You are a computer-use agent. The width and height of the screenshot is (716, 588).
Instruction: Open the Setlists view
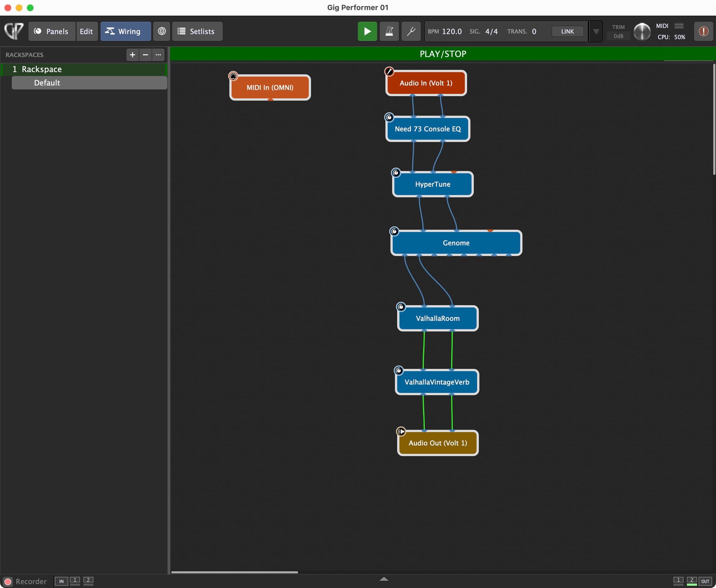point(197,31)
